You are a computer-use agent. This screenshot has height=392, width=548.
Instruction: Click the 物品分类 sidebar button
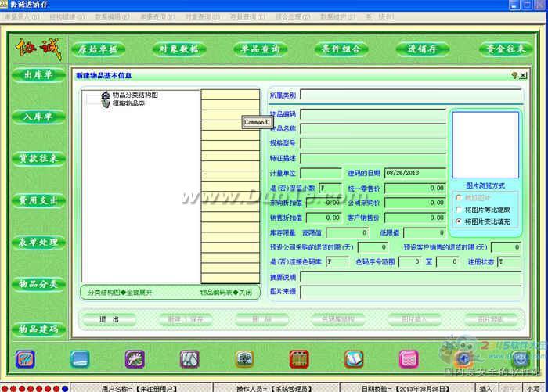tap(38, 284)
